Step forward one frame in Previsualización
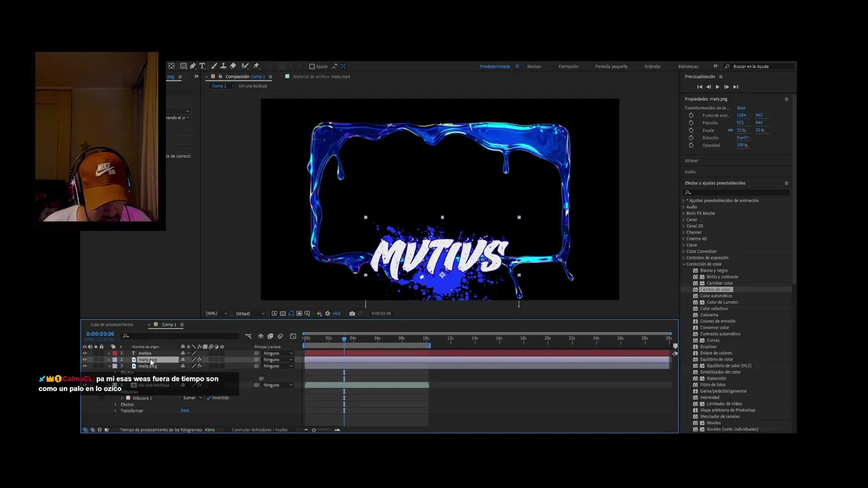 (x=726, y=87)
